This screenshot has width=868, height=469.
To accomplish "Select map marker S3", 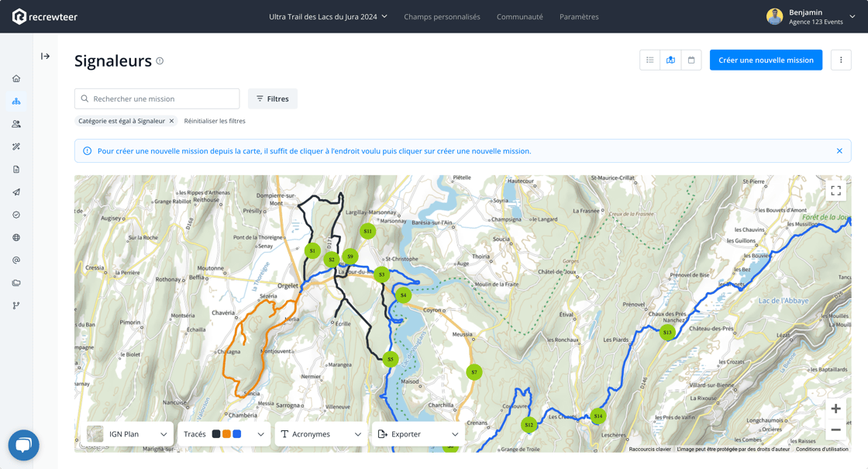I will [381, 274].
